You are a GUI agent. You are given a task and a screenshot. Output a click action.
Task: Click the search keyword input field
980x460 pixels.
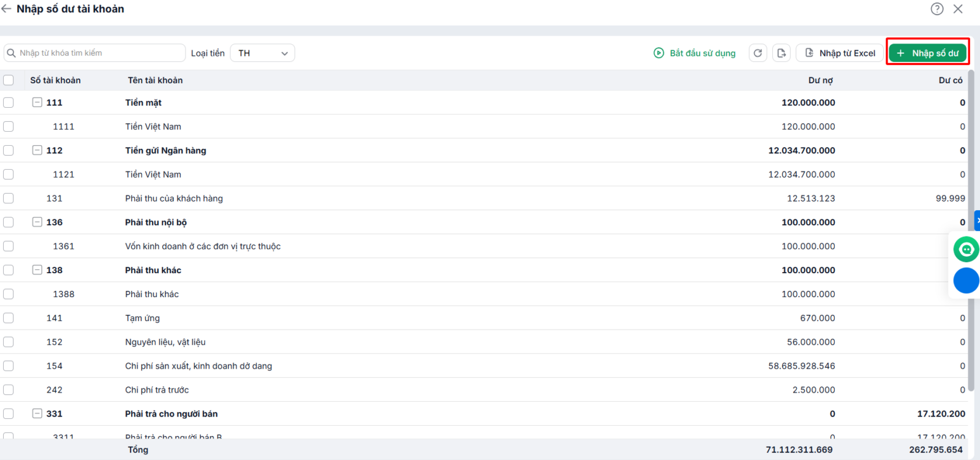click(94, 53)
